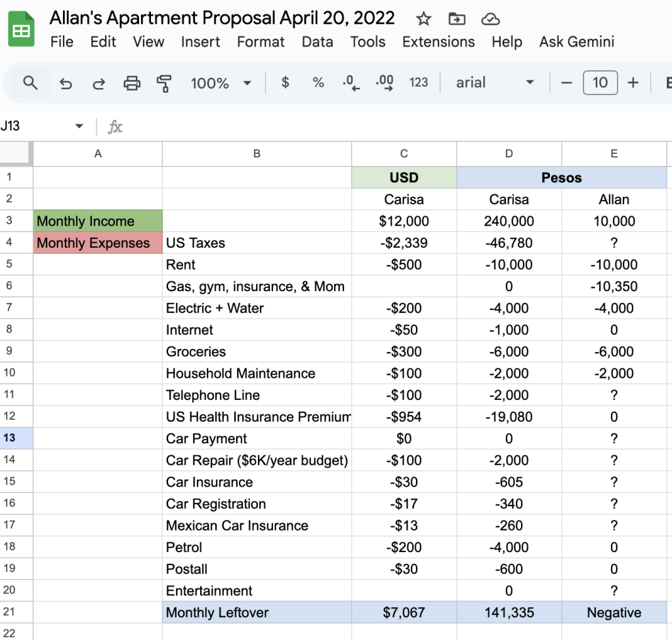This screenshot has height=640, width=672.
Task: Click the move to folder icon
Action: click(457, 18)
